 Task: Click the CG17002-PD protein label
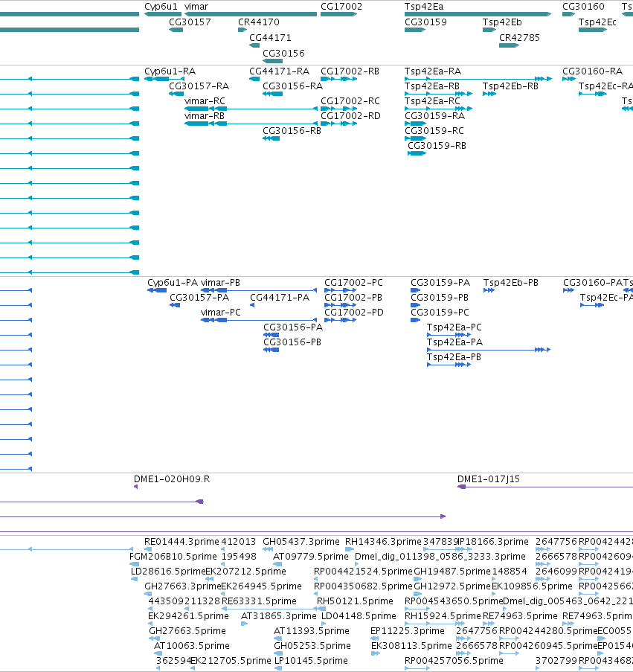[354, 313]
